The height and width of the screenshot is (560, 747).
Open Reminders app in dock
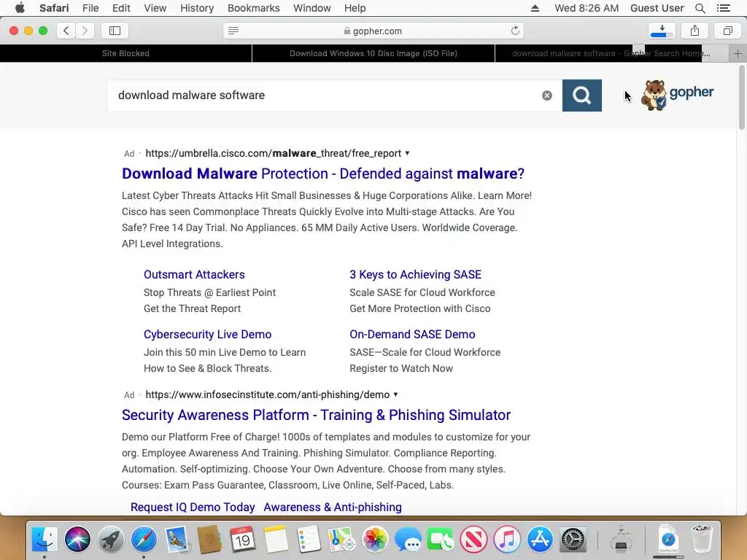309,540
